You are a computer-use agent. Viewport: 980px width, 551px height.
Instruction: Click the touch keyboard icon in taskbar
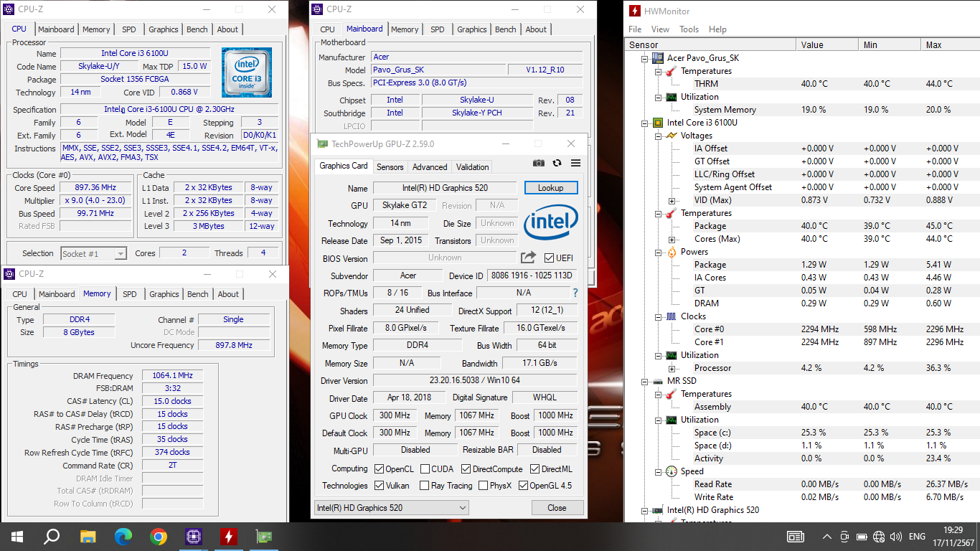coord(795,536)
